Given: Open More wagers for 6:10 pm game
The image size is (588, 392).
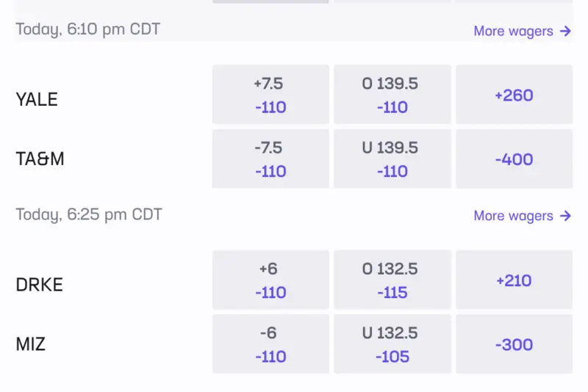Looking at the screenshot, I should pos(513,31).
